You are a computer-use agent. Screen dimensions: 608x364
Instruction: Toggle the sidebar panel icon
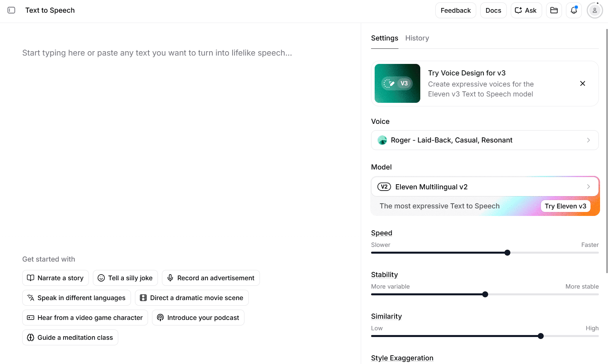(12, 10)
